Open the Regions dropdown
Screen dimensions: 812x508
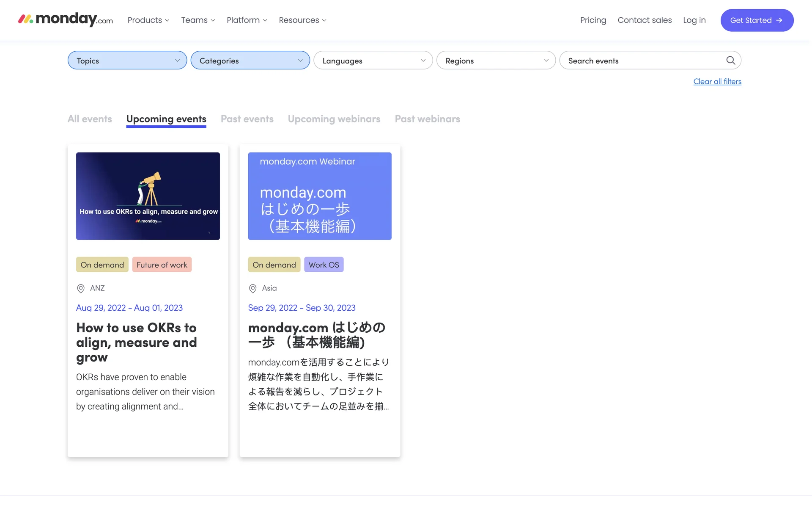496,61
